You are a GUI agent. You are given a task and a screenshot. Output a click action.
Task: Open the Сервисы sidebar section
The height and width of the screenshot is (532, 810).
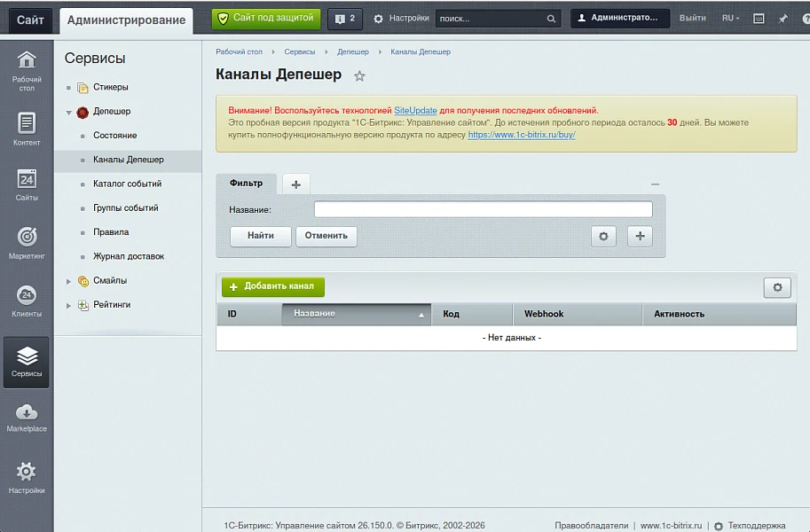click(27, 362)
